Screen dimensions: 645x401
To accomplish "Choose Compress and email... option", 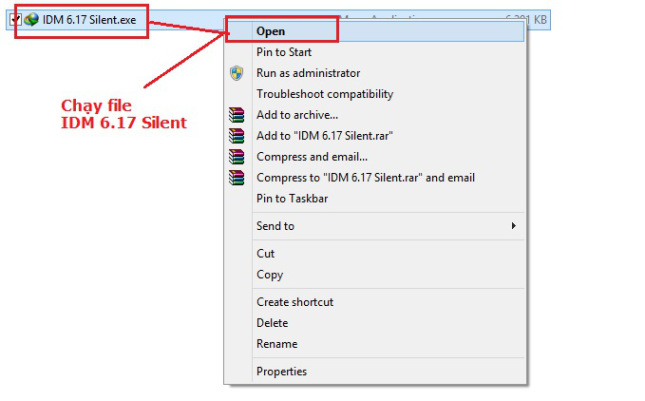I will pyautogui.click(x=312, y=157).
